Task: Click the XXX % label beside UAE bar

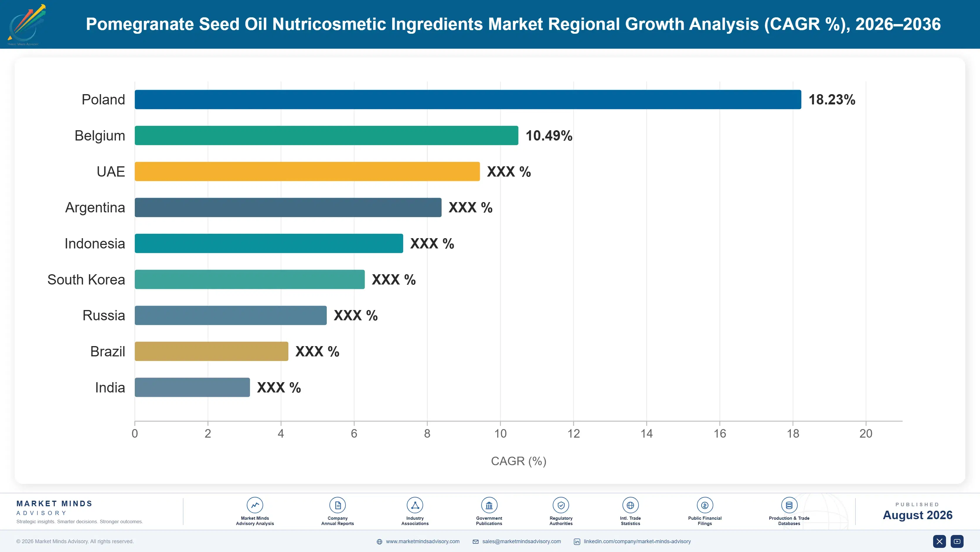Action: pos(509,172)
